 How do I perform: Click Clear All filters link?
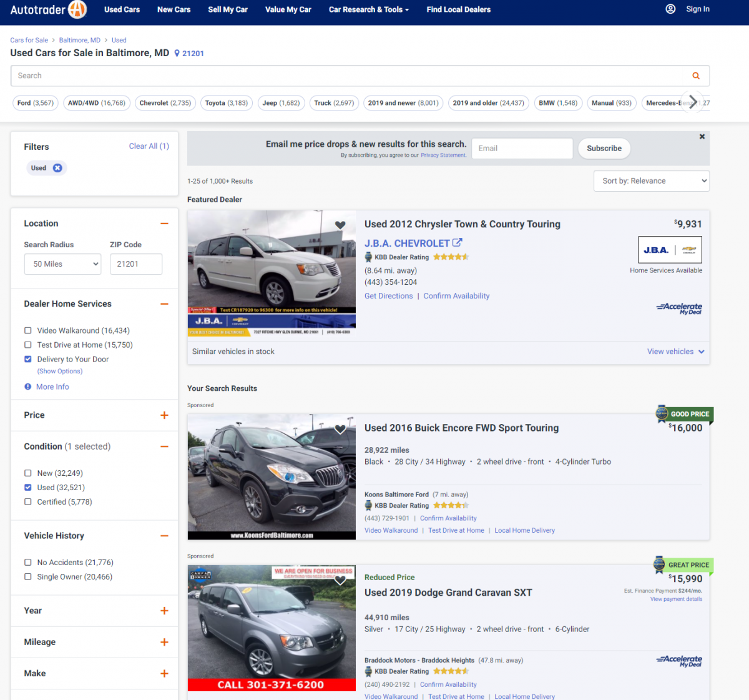[149, 146]
